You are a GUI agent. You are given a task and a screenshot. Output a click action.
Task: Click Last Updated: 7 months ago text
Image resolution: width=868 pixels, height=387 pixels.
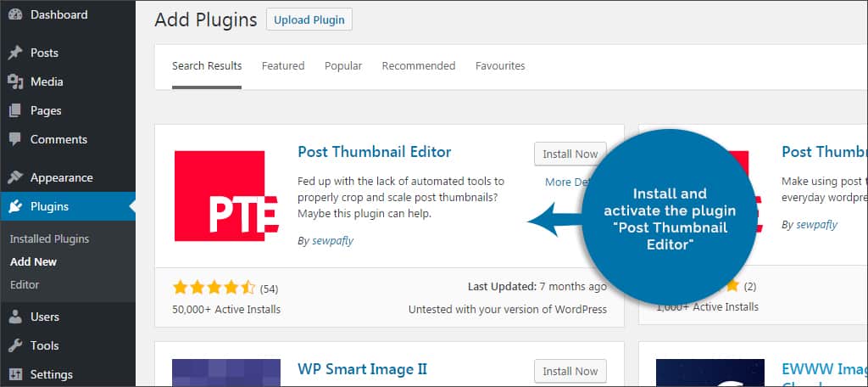coord(537,287)
